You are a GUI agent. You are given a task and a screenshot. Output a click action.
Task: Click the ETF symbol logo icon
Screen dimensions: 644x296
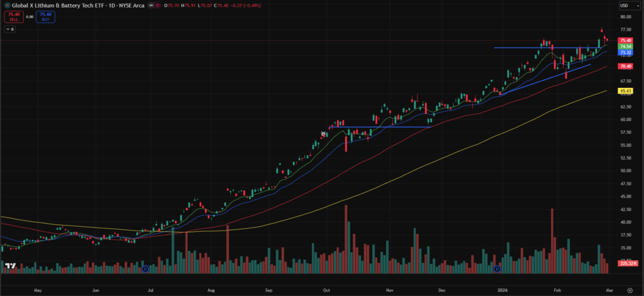pyautogui.click(x=7, y=5)
